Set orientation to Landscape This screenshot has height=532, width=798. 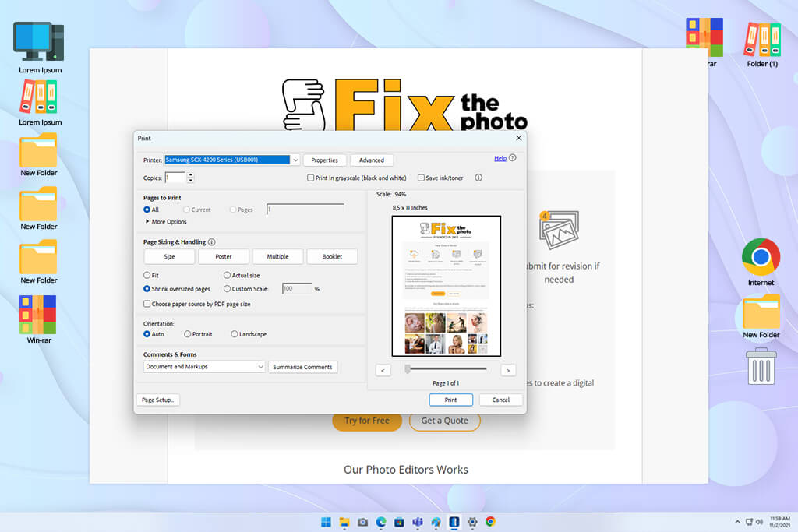pos(234,334)
